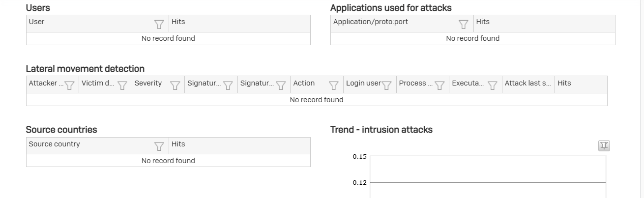Open filter for User column
Image resolution: width=644 pixels, height=198 pixels.
pyautogui.click(x=159, y=24)
